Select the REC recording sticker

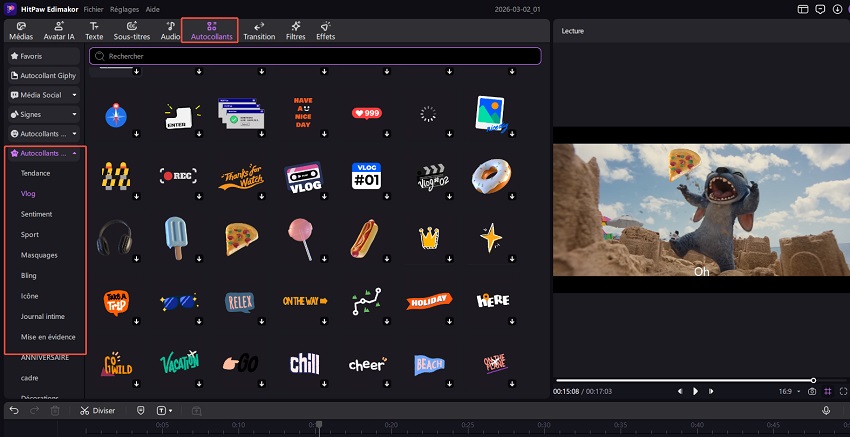click(178, 176)
